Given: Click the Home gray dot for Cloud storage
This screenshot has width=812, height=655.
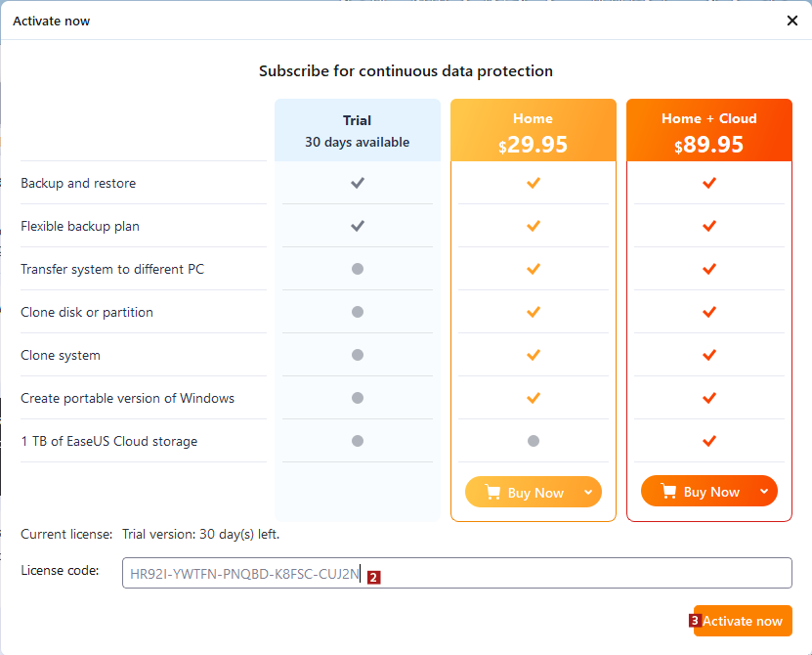Looking at the screenshot, I should pos(534,441).
